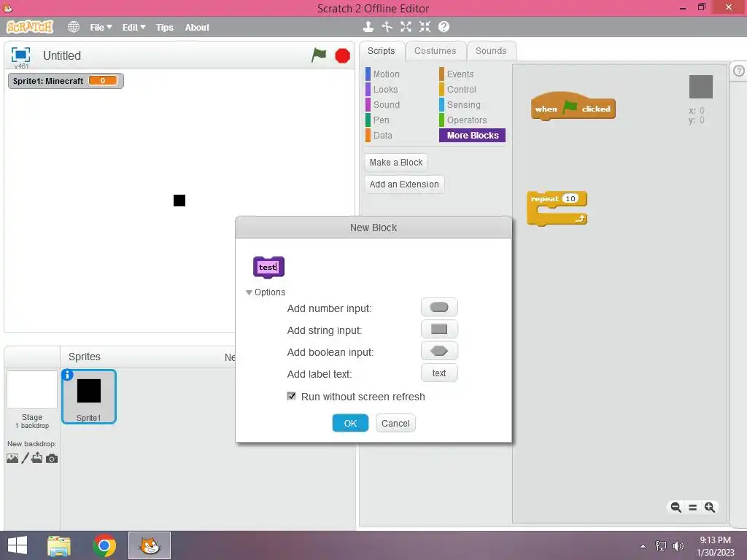This screenshot has height=560, width=747.
Task: Stop all scripts with red stop sign
Action: pyautogui.click(x=342, y=55)
